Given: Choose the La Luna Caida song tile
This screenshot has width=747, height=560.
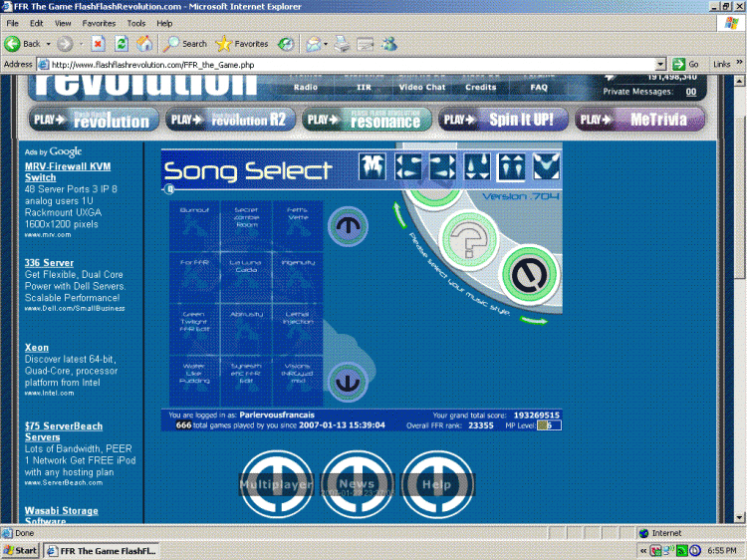Looking at the screenshot, I should tap(246, 277).
